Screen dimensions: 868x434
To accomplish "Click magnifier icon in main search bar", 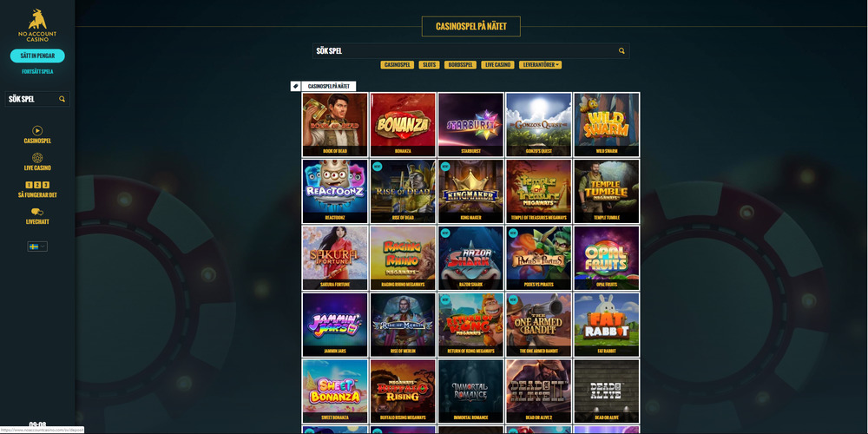I will tap(621, 51).
